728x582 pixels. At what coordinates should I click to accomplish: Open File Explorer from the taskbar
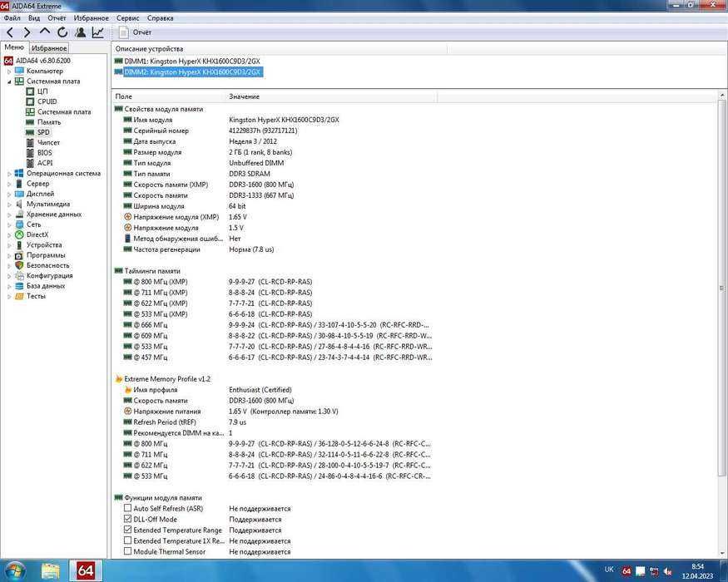coord(51,571)
